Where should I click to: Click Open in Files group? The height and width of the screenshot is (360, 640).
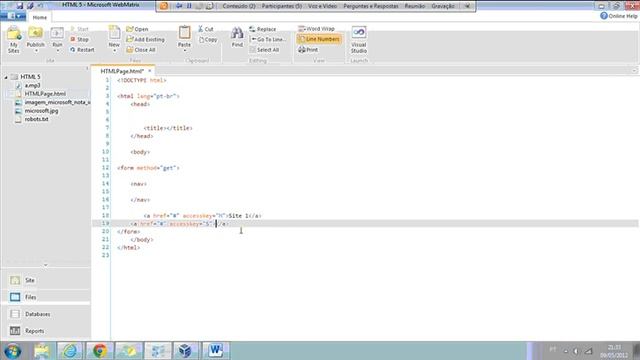137,29
